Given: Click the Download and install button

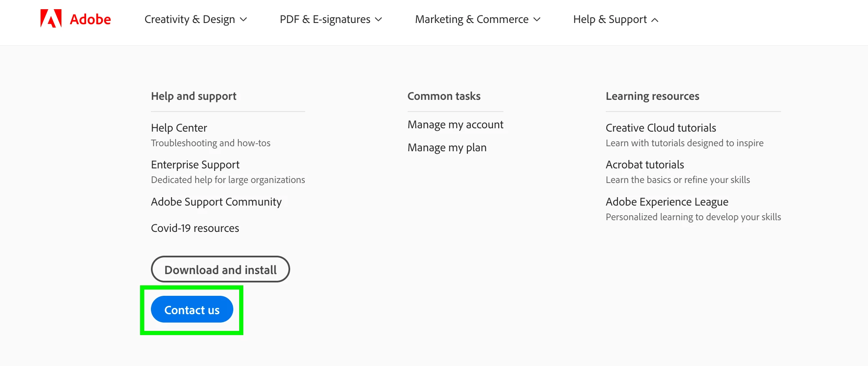Looking at the screenshot, I should (220, 269).
